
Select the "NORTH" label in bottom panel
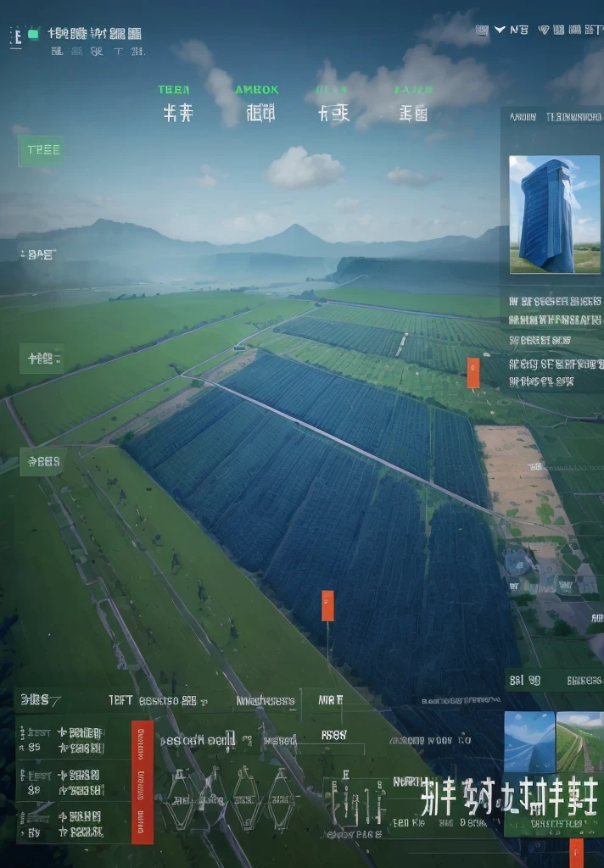tap(409, 782)
